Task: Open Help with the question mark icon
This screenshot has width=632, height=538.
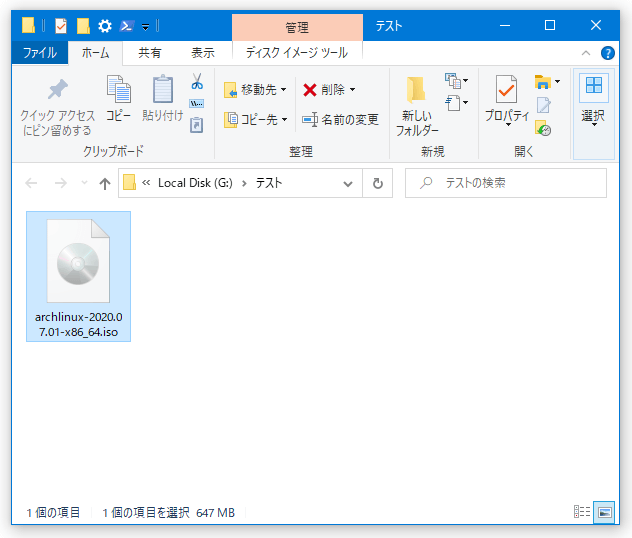Action: point(607,53)
